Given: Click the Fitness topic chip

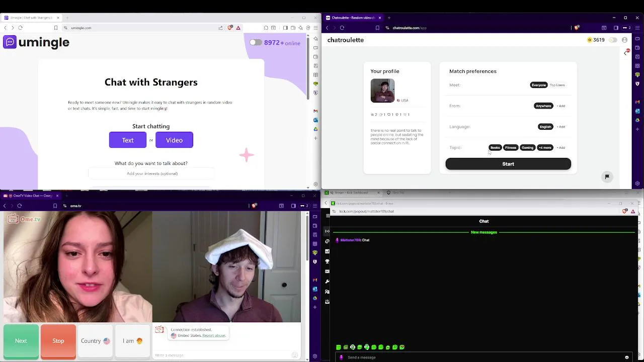Looking at the screenshot, I should (x=511, y=148).
